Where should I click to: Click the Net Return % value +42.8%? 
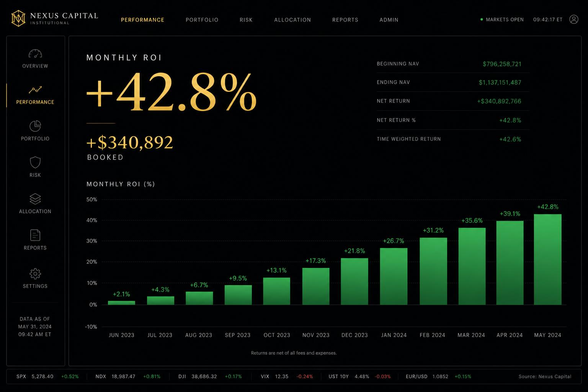tap(510, 120)
